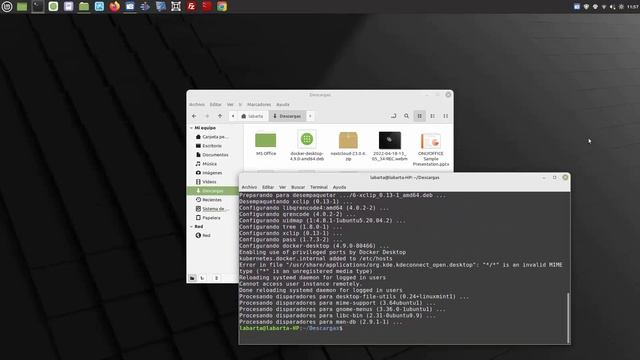Open the terminal Ayuda menu
The image size is (640, 360).
pos(339,187)
